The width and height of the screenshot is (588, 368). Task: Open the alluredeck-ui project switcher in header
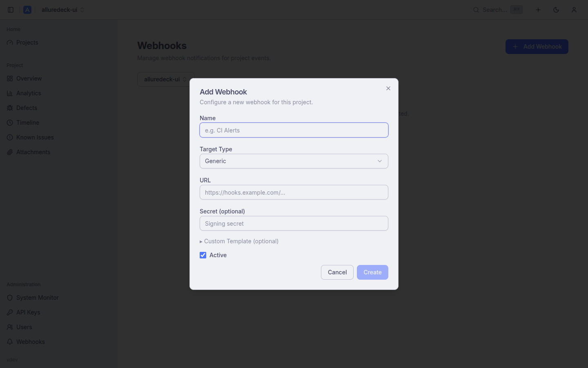tap(63, 10)
